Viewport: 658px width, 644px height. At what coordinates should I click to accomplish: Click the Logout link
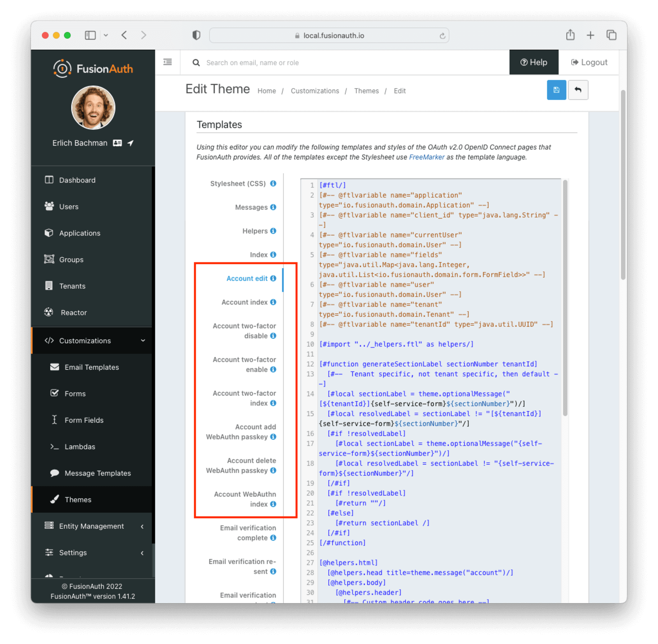tap(589, 62)
